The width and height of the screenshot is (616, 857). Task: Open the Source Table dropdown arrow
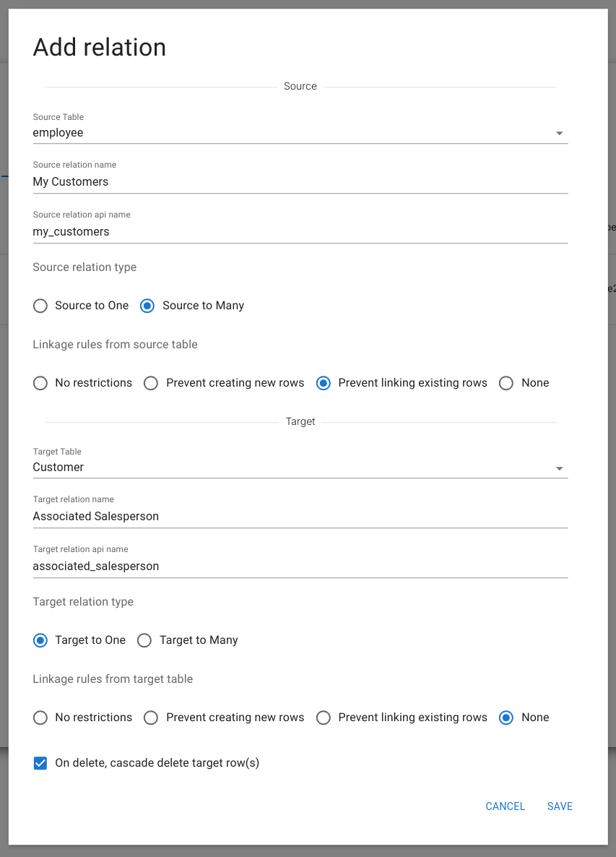[559, 134]
